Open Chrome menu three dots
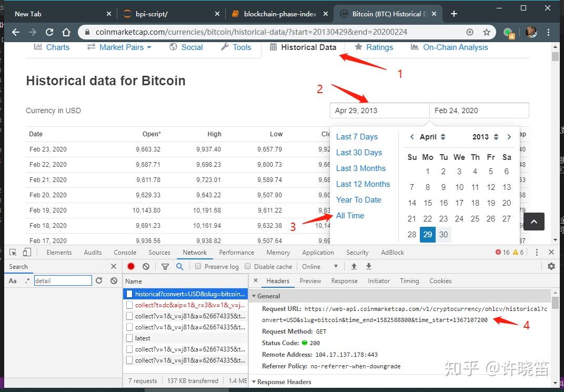This screenshot has width=564, height=392. click(548, 33)
